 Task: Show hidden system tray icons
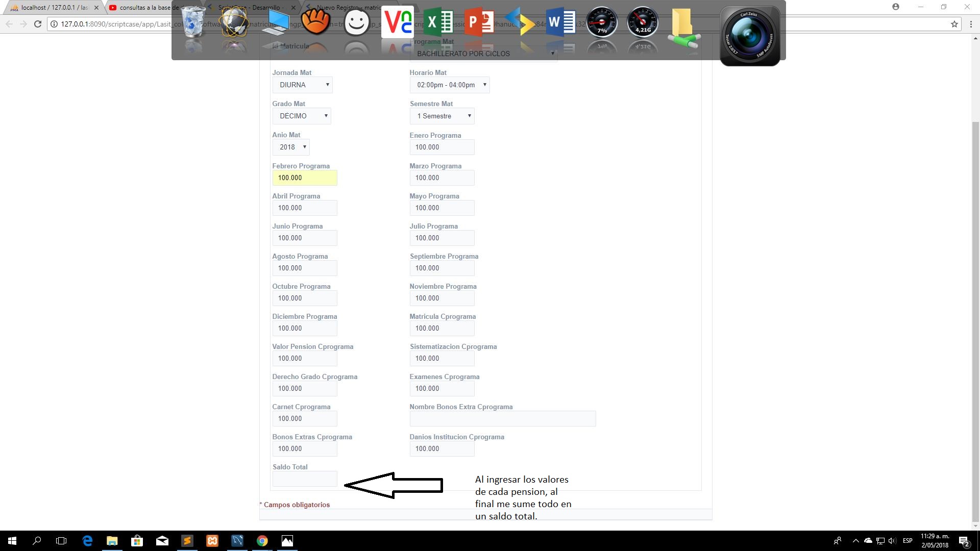tap(856, 541)
